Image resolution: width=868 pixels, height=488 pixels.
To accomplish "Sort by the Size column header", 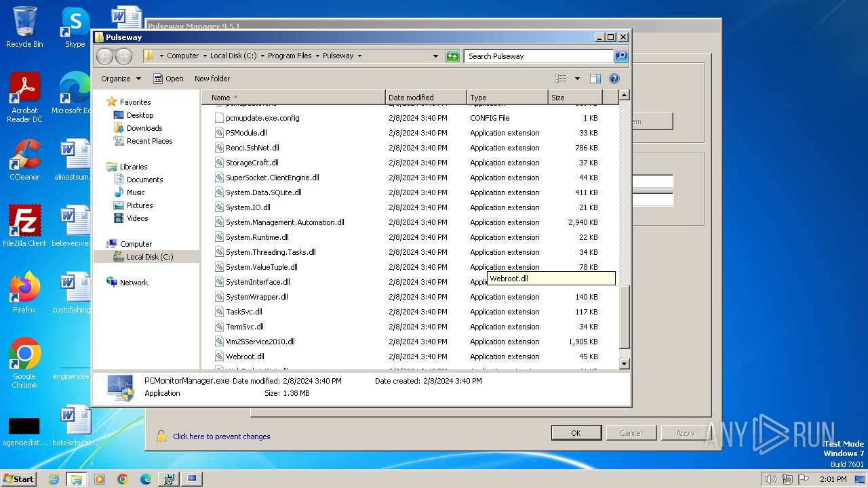I will tap(575, 98).
